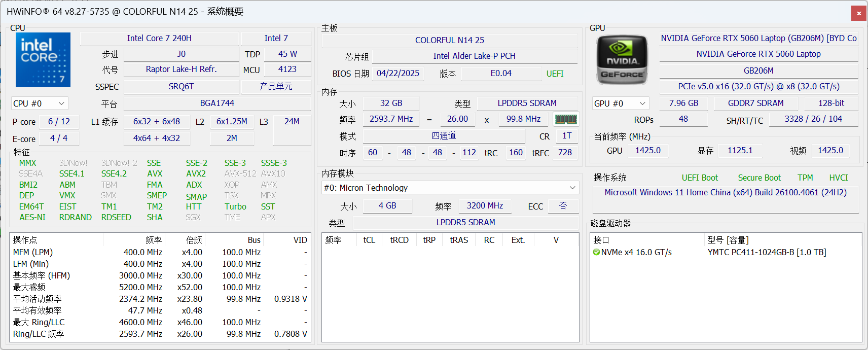The height and width of the screenshot is (350, 868).
Task: Open the GPU #0 selector dropdown
Action: click(x=621, y=103)
